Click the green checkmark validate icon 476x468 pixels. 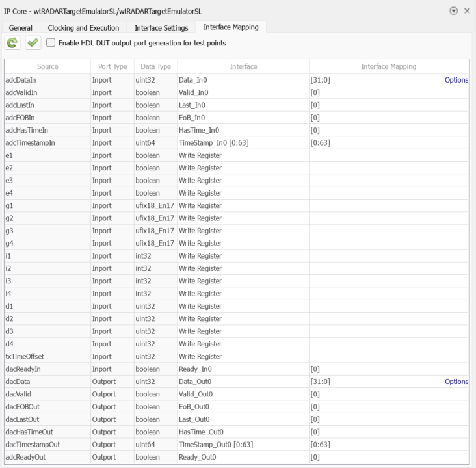33,43
